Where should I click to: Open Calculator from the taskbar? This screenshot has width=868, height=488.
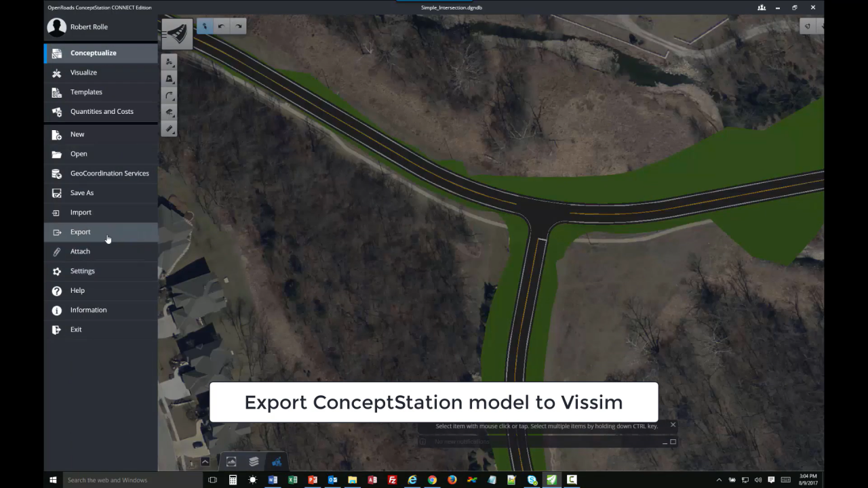pyautogui.click(x=233, y=480)
